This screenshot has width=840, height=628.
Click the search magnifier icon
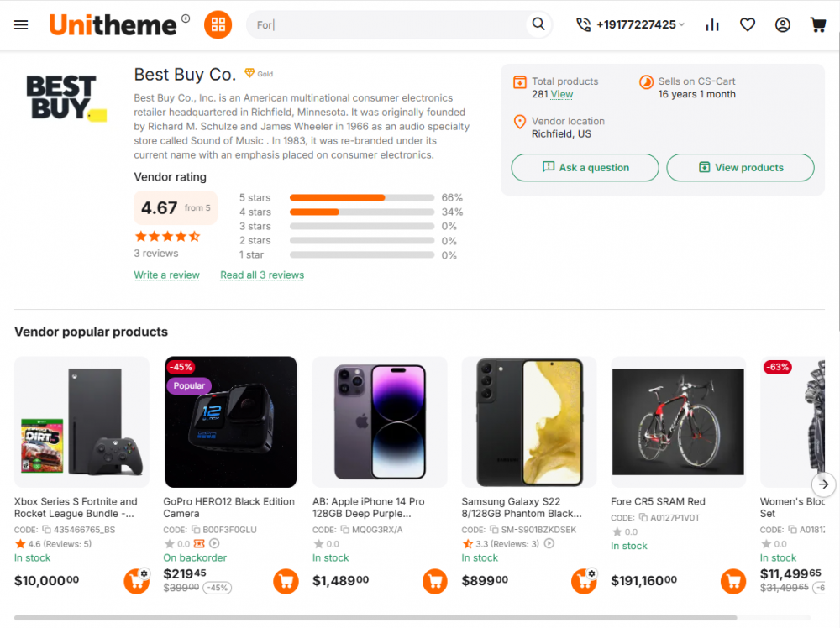538,24
